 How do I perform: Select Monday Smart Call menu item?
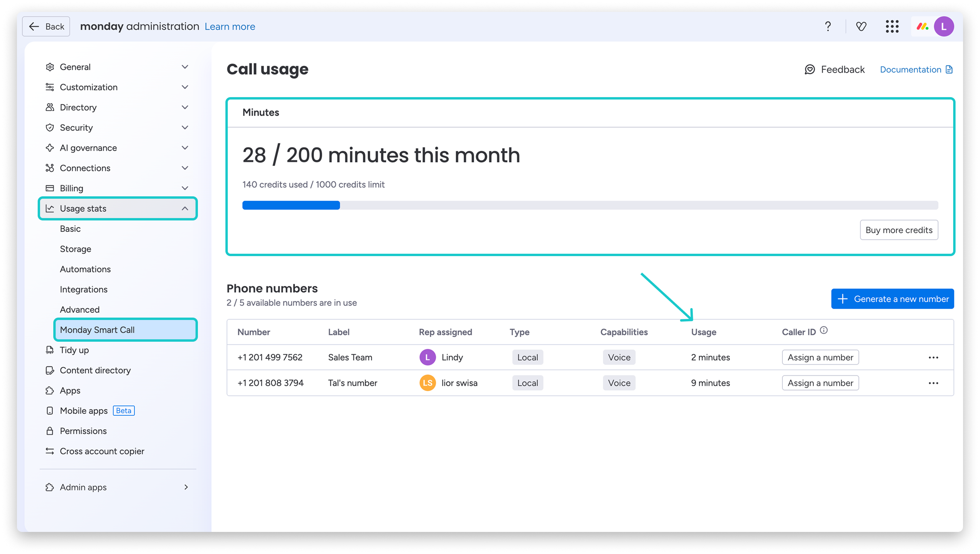click(x=126, y=330)
